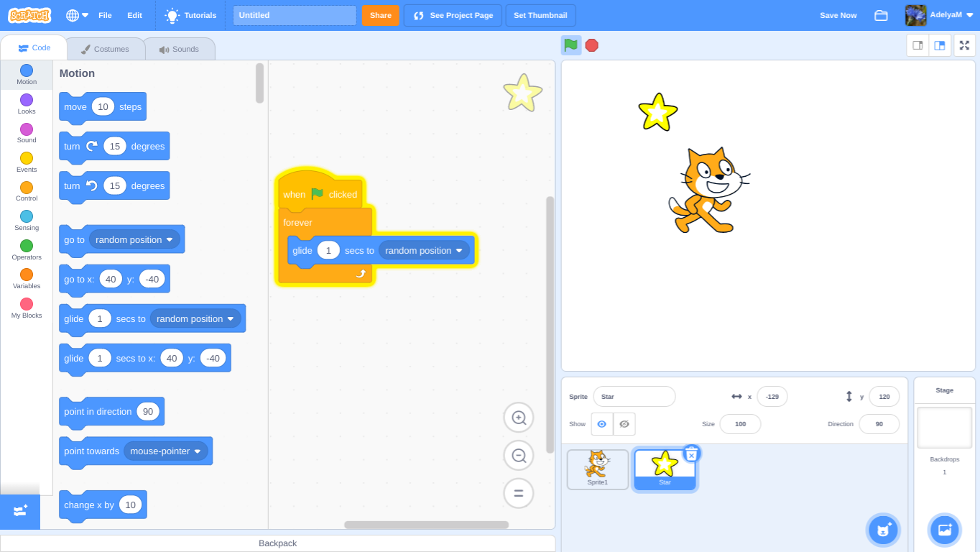
Task: Switch to the Sounds tab
Action: coord(179,49)
